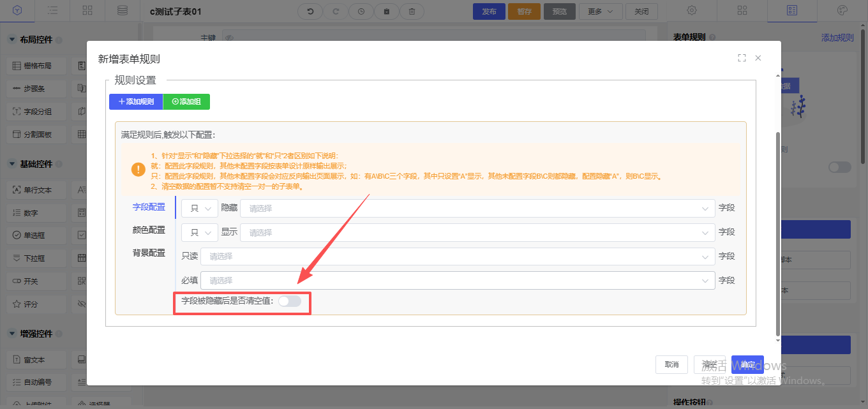Open the 必填 field select dropdown
868x409 pixels.
457,281
